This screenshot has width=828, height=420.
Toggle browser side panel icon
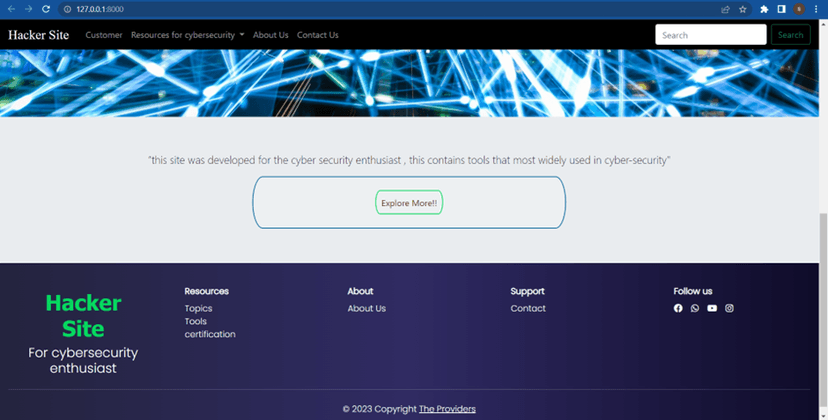click(782, 9)
